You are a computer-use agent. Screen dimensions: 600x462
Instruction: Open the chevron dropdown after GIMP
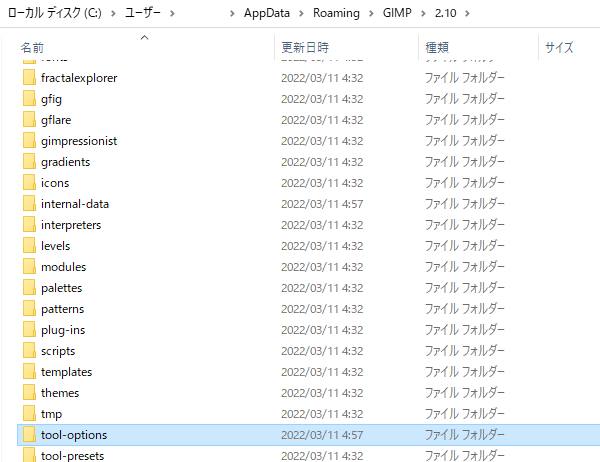pos(422,13)
